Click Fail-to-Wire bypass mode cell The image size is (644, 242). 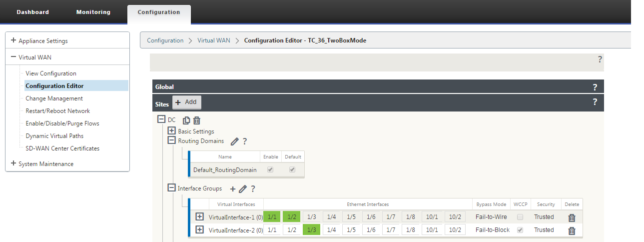coord(491,217)
